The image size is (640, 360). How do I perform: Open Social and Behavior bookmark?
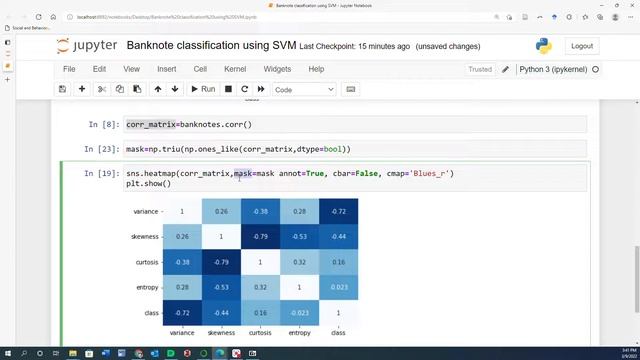tap(28, 28)
